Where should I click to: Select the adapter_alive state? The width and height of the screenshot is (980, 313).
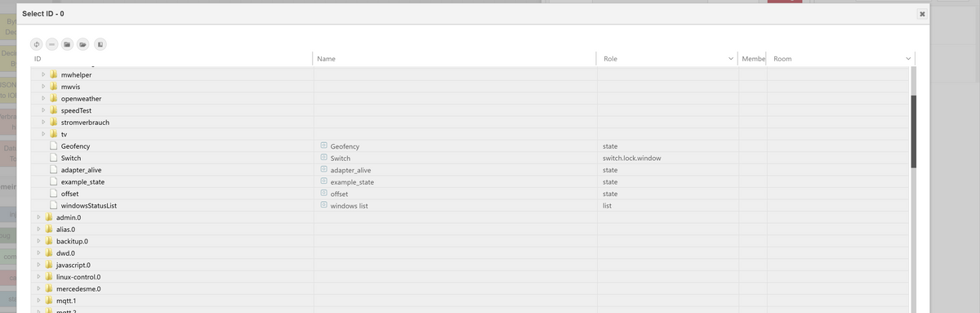coord(81,170)
